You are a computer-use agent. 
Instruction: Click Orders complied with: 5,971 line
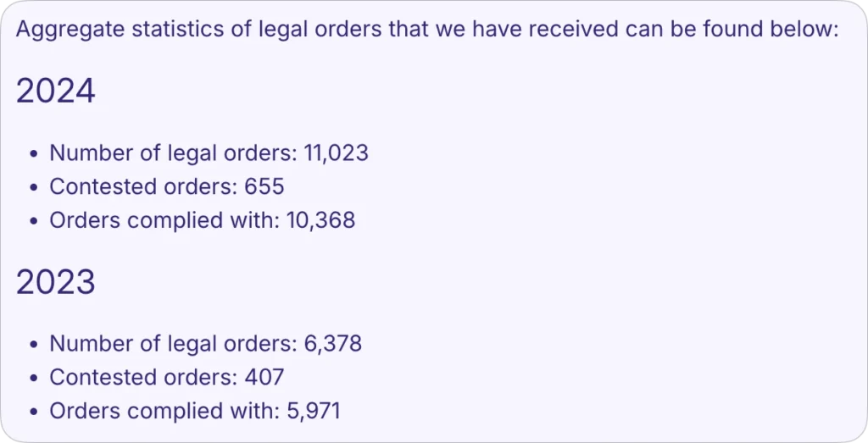[195, 411]
